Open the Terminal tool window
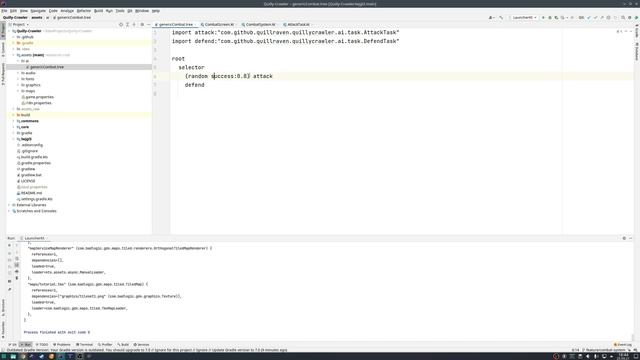 pos(84,345)
